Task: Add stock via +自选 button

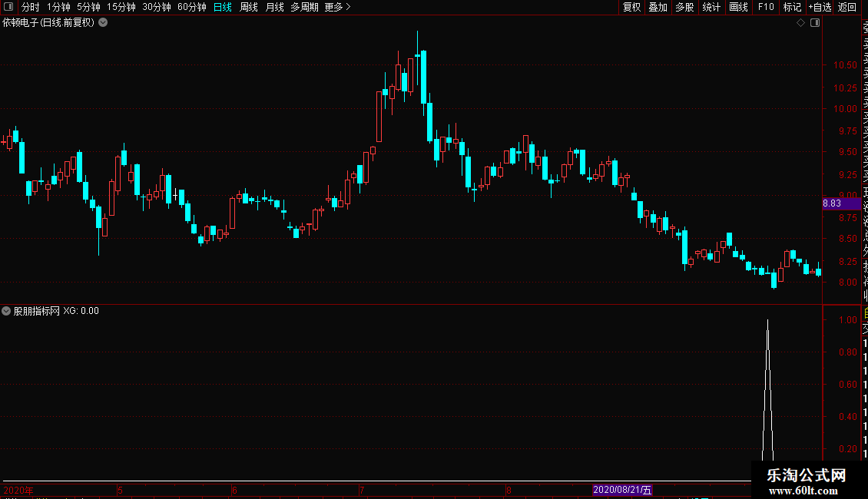Action: click(820, 7)
